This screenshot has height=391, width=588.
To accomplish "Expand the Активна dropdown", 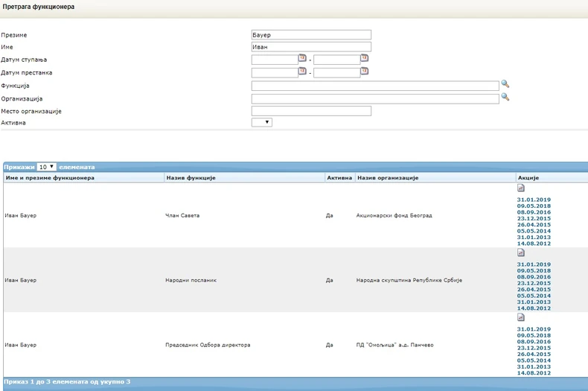I will pos(262,123).
